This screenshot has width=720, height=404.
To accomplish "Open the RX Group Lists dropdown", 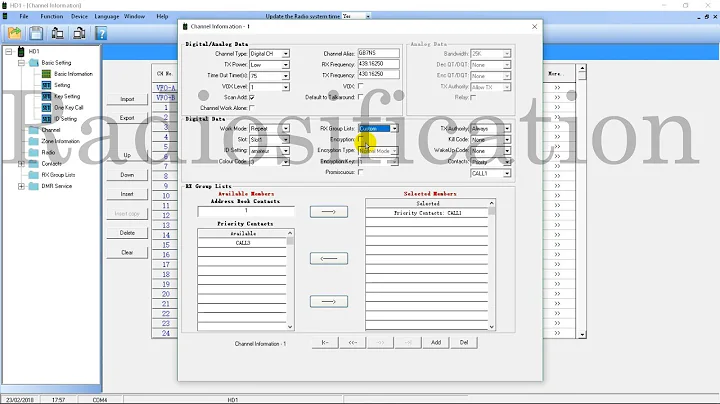I will click(394, 129).
